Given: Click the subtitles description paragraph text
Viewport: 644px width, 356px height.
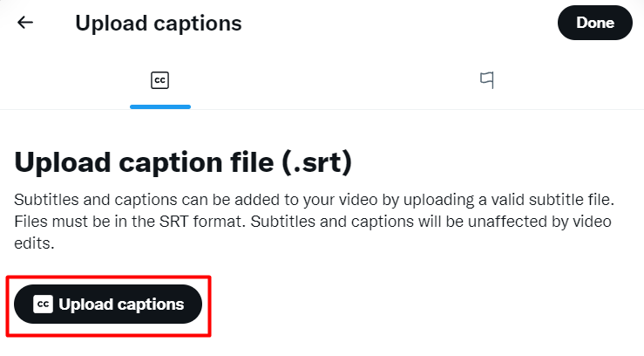Looking at the screenshot, I should coord(315,221).
